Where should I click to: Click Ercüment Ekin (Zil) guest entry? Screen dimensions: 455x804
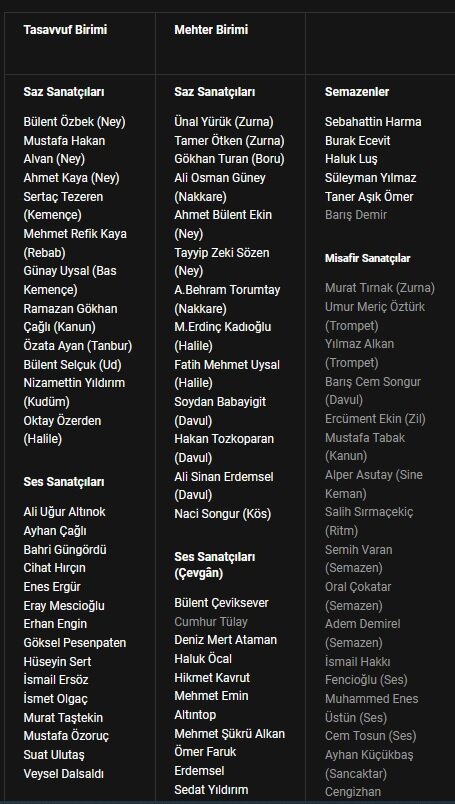tap(375, 419)
